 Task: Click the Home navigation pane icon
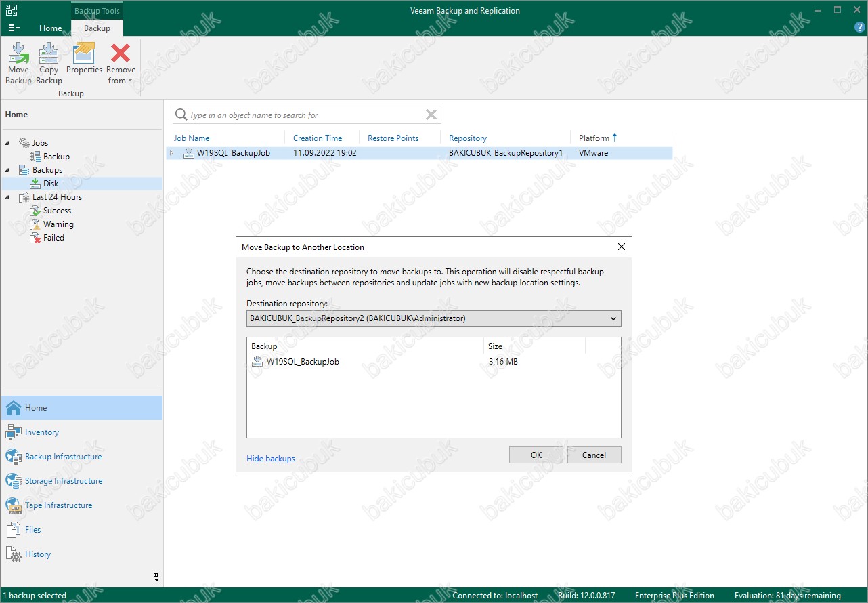[x=14, y=408]
